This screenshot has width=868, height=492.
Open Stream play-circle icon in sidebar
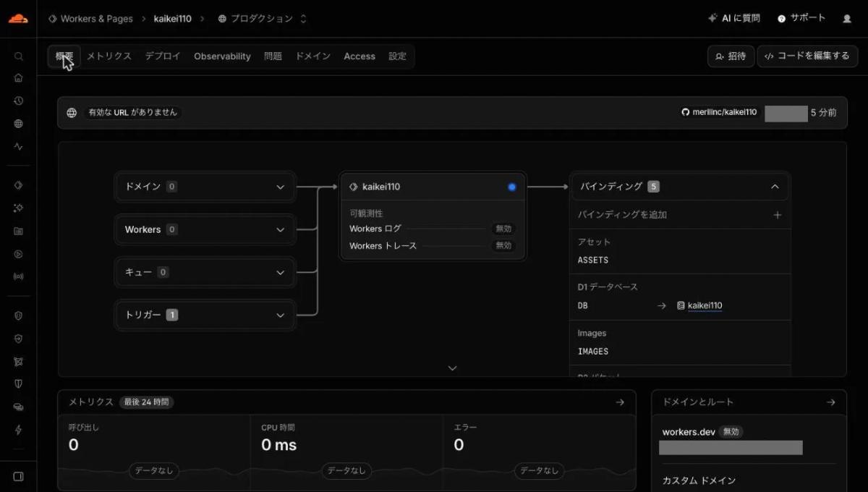(x=19, y=254)
